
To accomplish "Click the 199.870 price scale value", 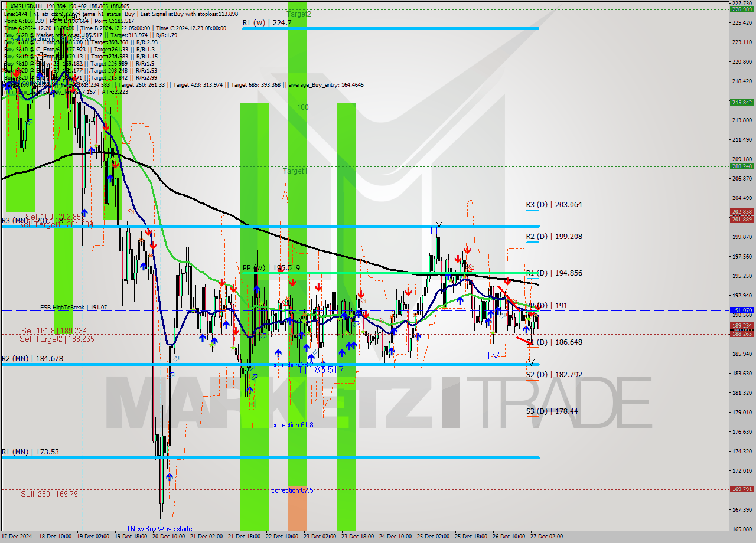I will pos(741,237).
